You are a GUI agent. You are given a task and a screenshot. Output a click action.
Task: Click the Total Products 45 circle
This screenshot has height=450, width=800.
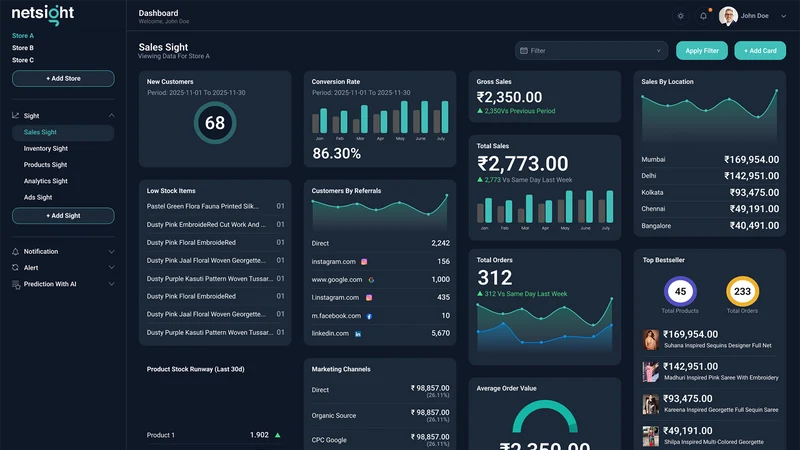coord(680,291)
